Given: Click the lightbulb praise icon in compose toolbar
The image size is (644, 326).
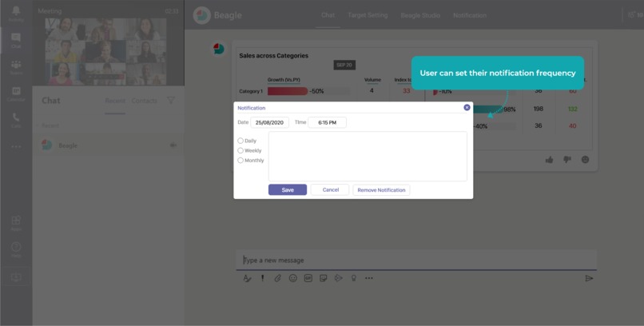Looking at the screenshot, I should click(x=354, y=278).
